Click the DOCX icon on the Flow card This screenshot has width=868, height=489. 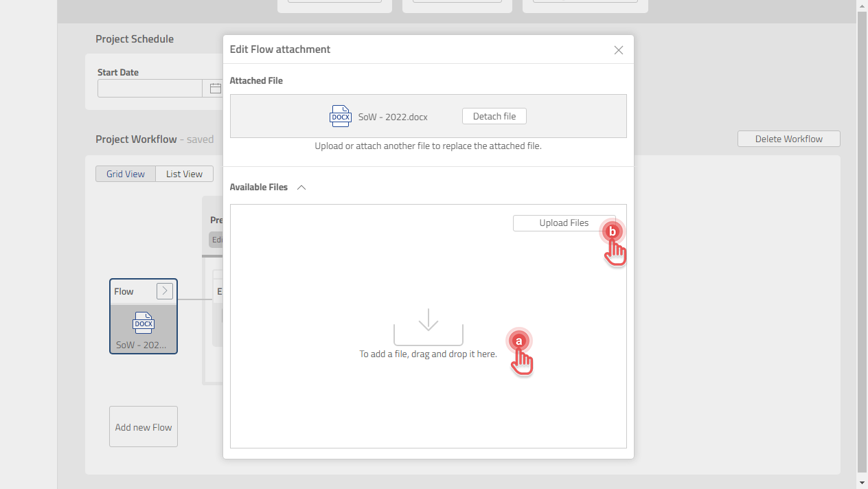coord(143,323)
